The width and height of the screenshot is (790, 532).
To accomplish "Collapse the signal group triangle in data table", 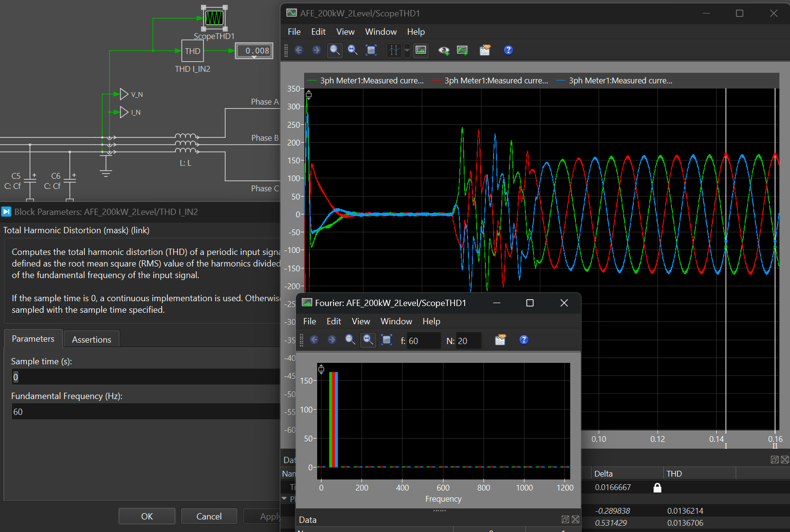I will [284, 499].
